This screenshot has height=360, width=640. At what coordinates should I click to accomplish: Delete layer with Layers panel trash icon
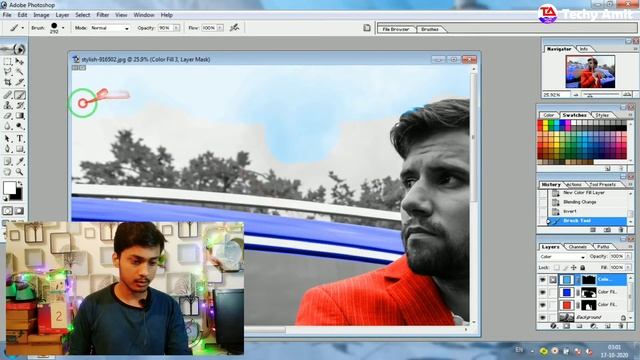click(621, 326)
